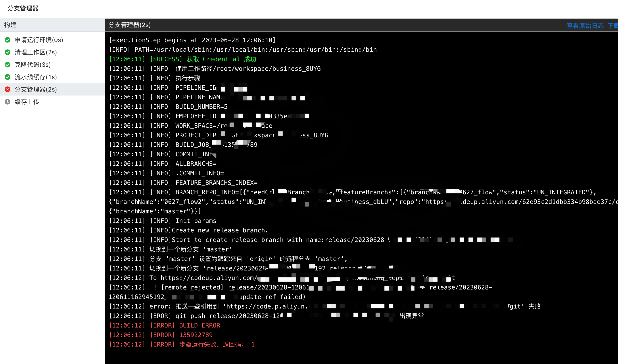
Task: Click green check icon for 流水线缓存
Action: 8,77
